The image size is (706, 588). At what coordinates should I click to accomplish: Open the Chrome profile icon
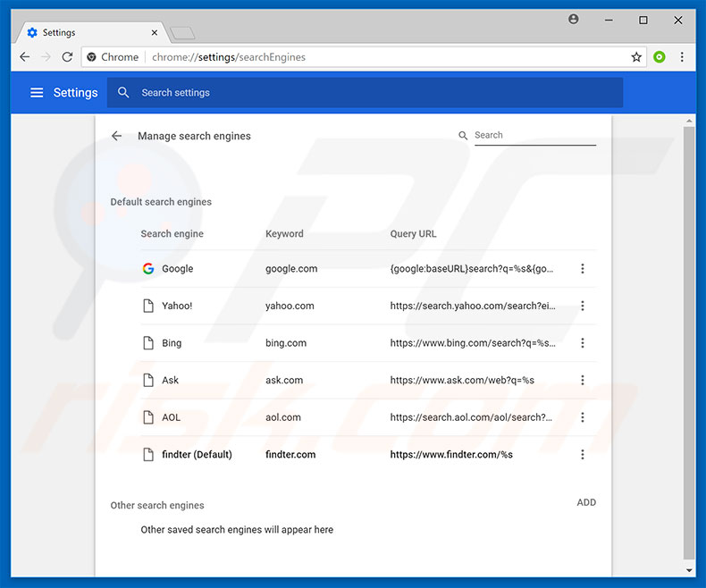tap(573, 20)
